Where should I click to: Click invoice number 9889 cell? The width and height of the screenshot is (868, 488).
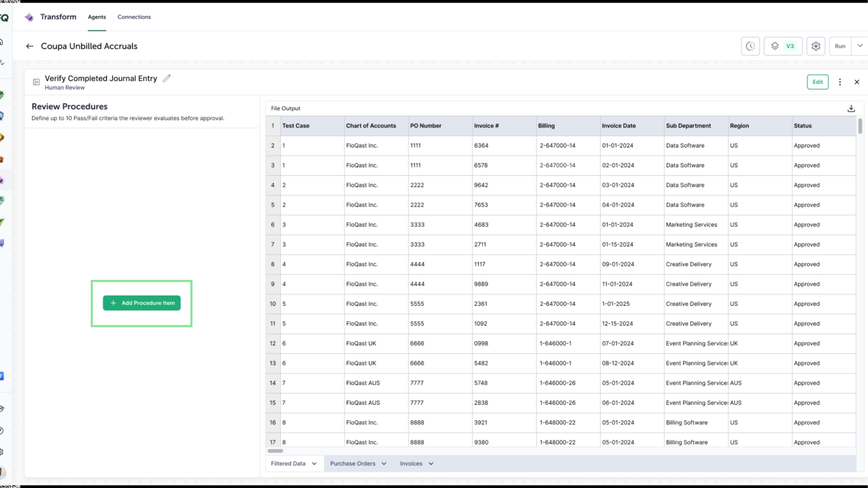504,284
